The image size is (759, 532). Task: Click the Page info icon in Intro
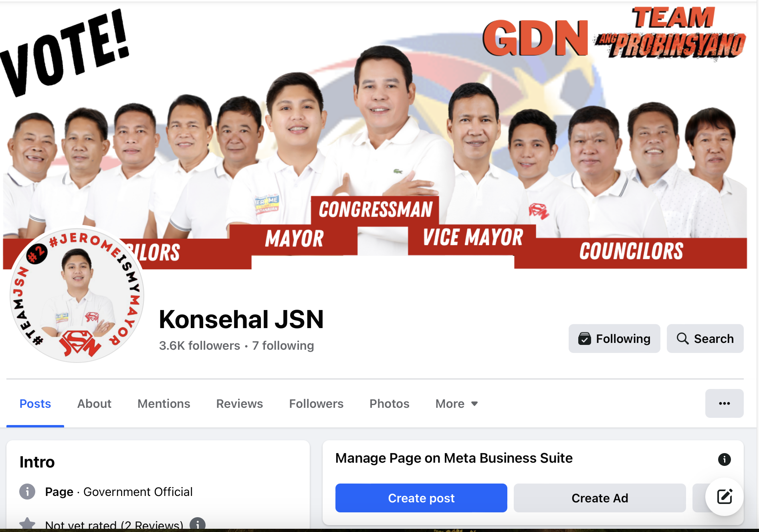(x=27, y=492)
